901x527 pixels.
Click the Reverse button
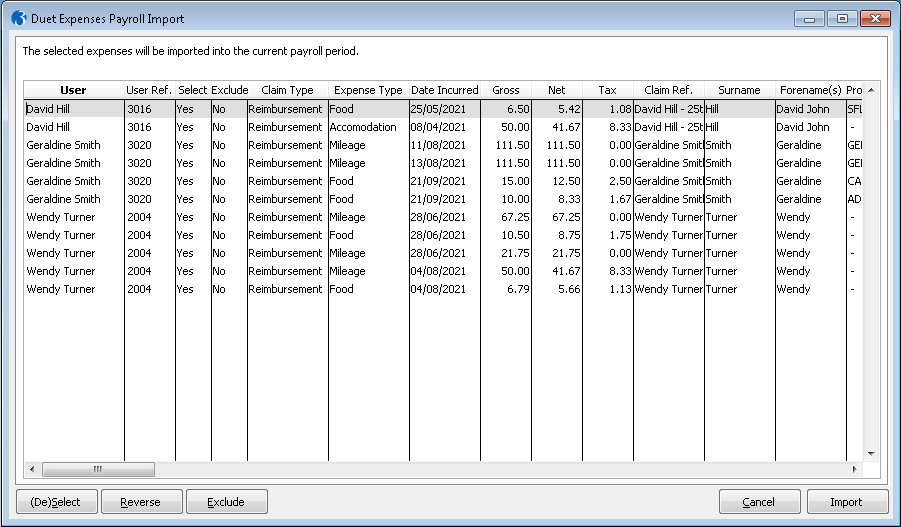point(141,502)
